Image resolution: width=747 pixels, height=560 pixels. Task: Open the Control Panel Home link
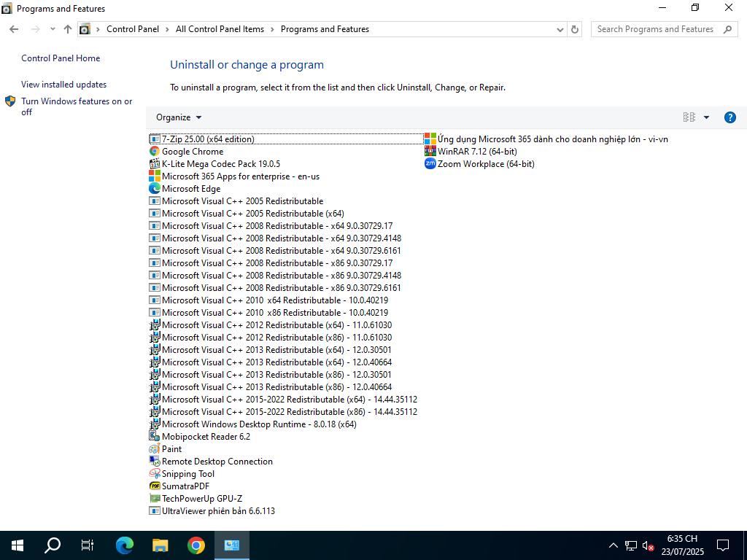pos(61,58)
